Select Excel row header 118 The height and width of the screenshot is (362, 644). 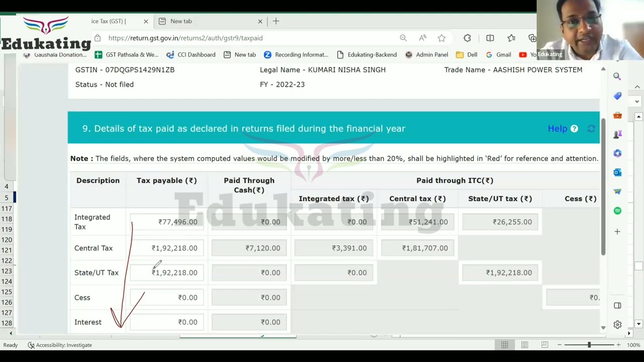(x=7, y=219)
